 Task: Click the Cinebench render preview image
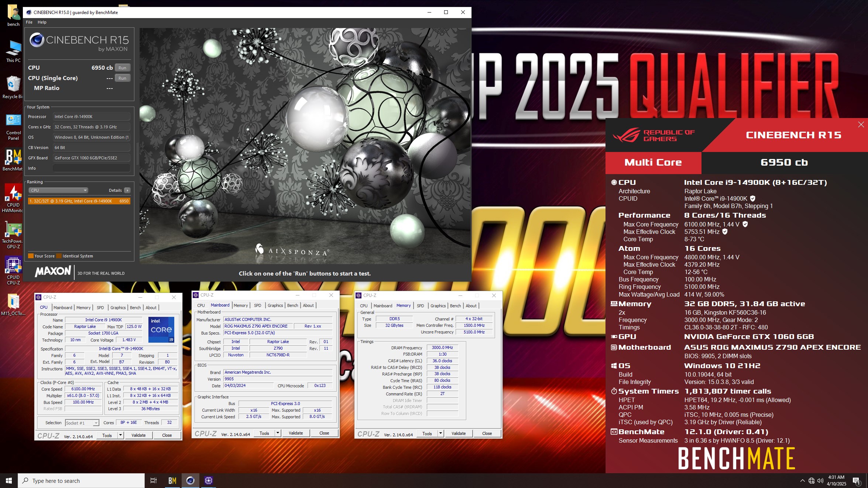tap(305, 146)
